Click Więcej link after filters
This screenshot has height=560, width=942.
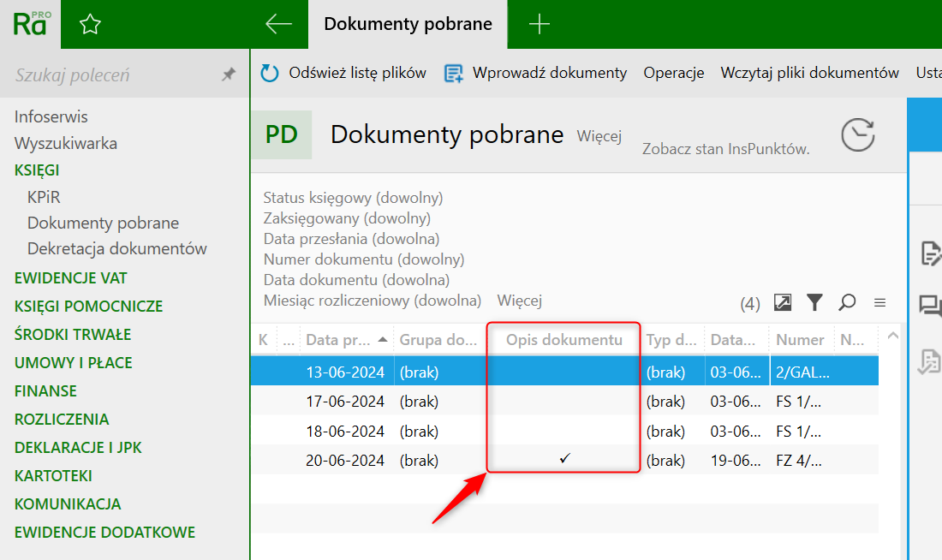pyautogui.click(x=520, y=300)
